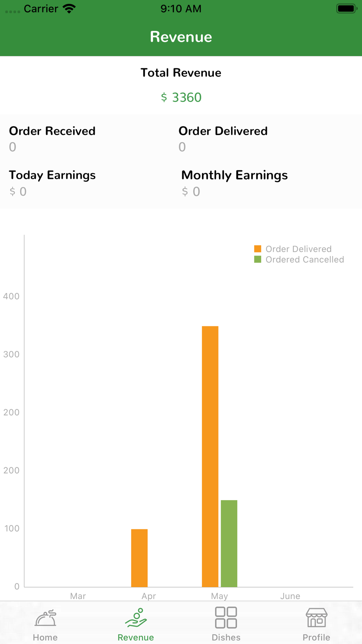The height and width of the screenshot is (644, 362).
Task: Open the Dishes grid icon
Action: point(226,618)
